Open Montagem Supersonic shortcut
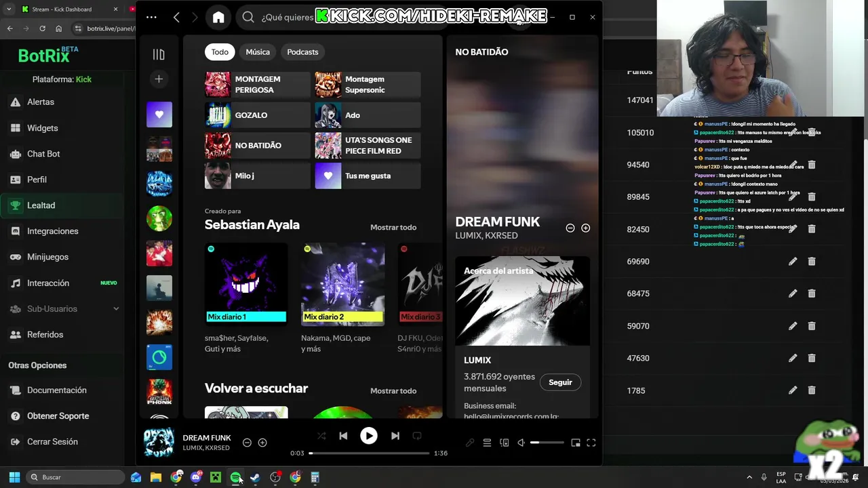Viewport: 868px width, 488px height. [x=368, y=85]
